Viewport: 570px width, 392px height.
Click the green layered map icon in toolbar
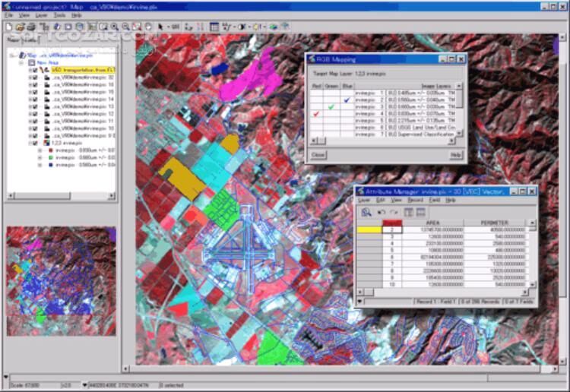pos(274,27)
